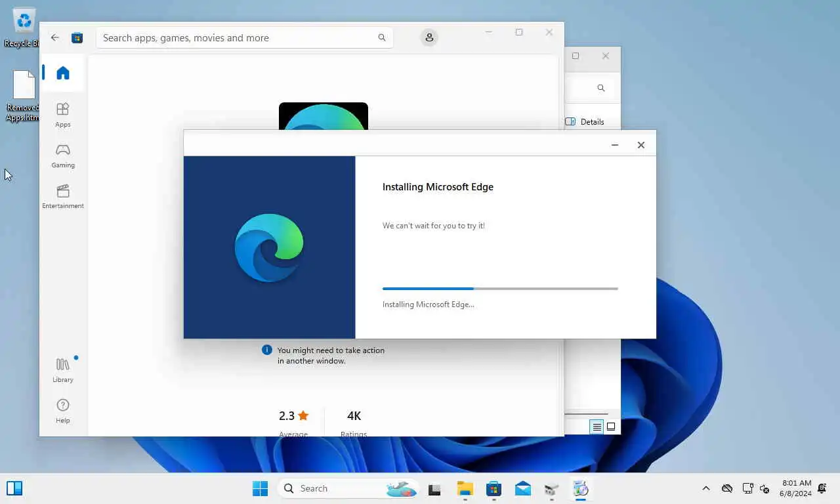
Task: Open Help in Store sidebar
Action: click(x=63, y=411)
